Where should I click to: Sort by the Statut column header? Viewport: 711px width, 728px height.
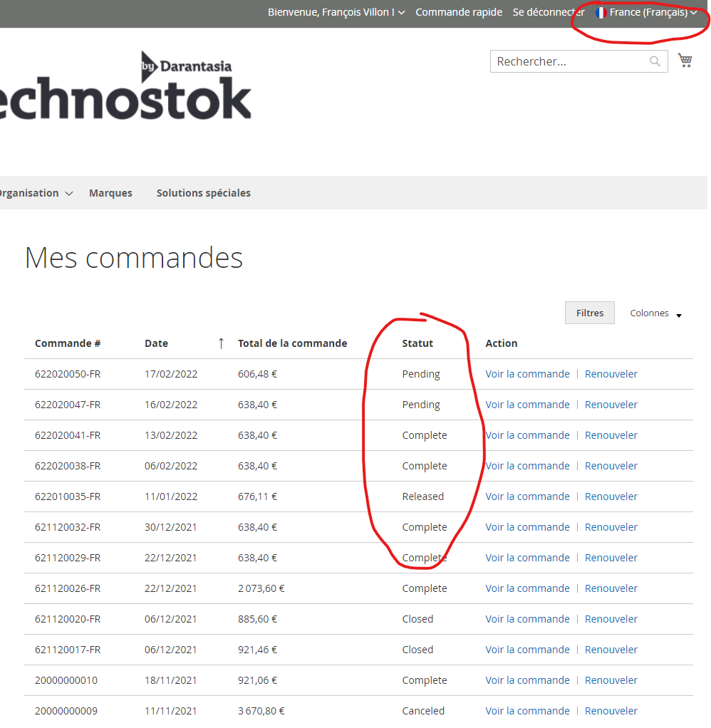tap(417, 343)
